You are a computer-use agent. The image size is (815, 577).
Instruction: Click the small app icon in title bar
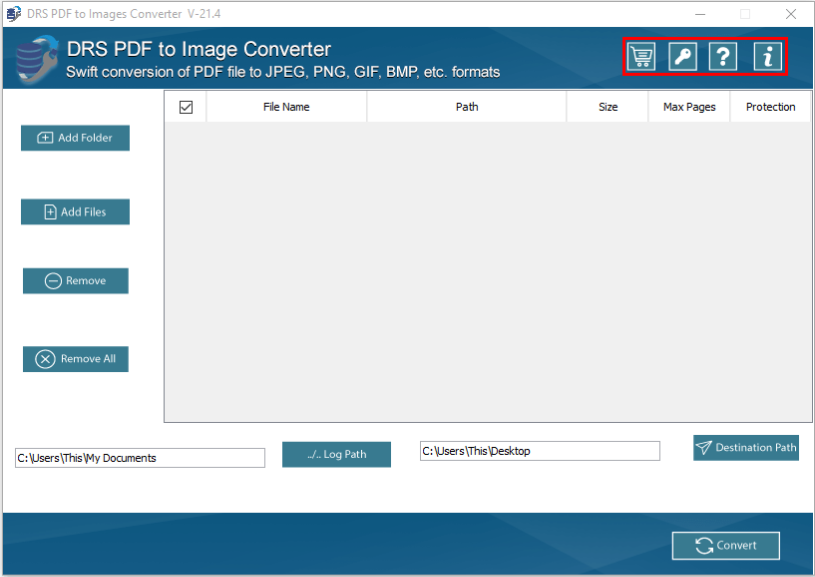click(14, 14)
